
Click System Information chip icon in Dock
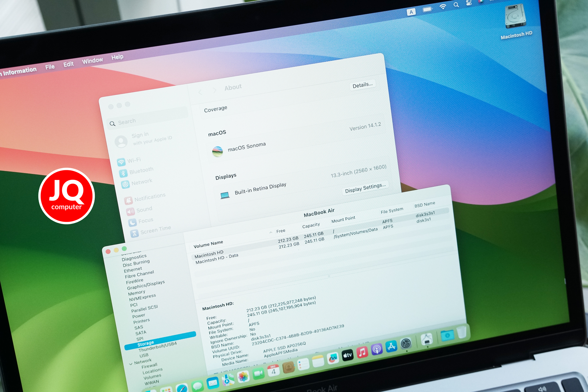pos(426,339)
